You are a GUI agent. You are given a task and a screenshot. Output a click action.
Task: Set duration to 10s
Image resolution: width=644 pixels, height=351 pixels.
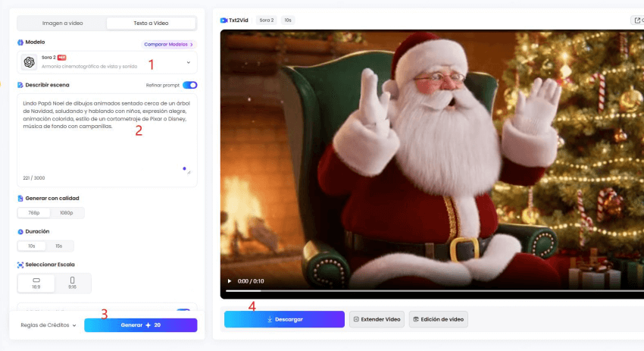click(x=32, y=246)
